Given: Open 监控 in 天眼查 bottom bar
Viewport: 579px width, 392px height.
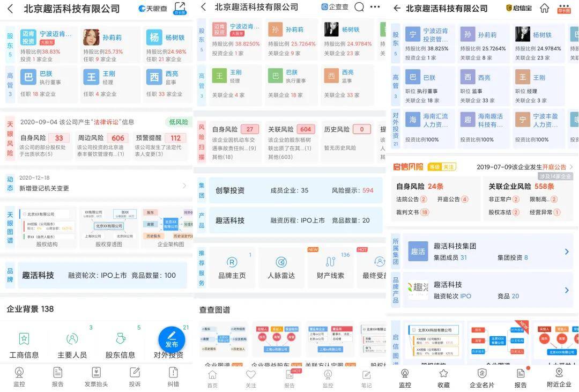Looking at the screenshot, I should (19, 377).
